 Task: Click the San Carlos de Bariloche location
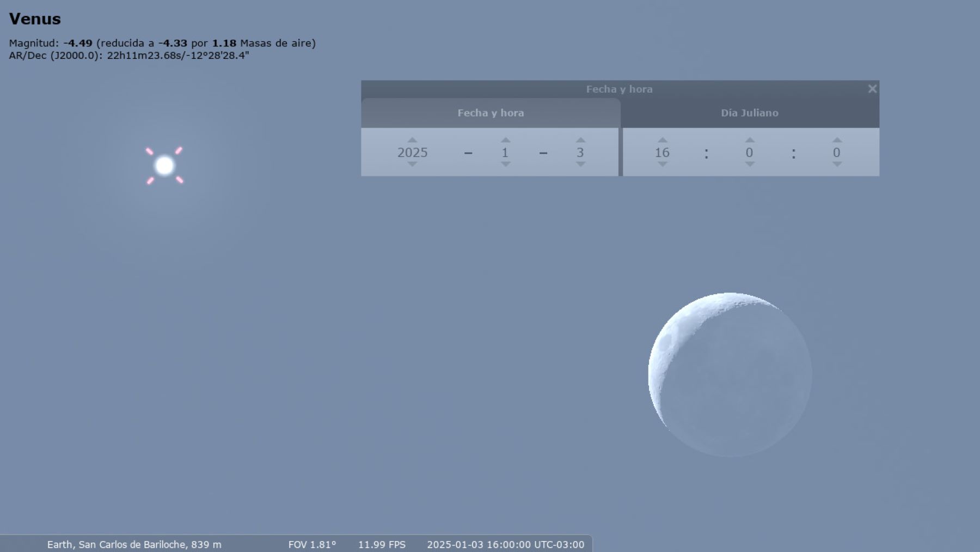(134, 544)
